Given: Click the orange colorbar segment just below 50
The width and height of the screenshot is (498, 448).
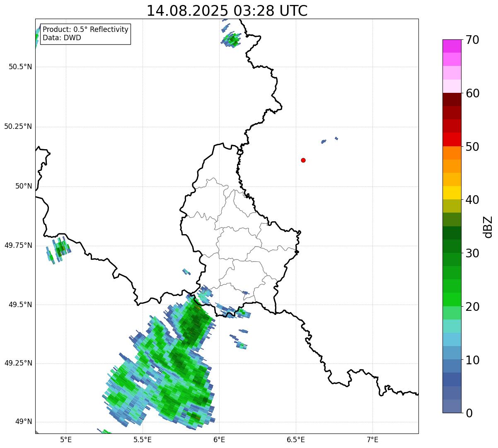Looking at the screenshot, I should [452, 153].
